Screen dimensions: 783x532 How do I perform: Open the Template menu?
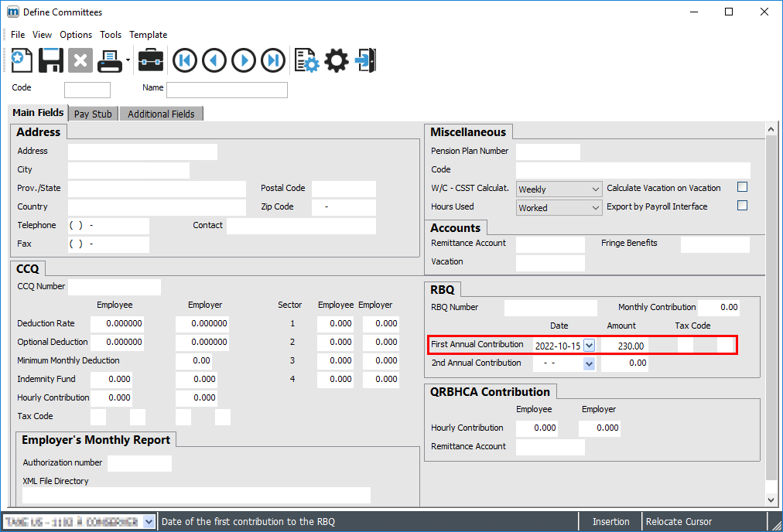click(148, 35)
